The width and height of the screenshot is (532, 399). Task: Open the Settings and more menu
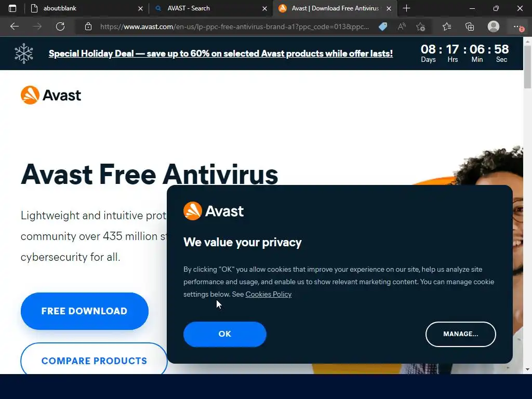pyautogui.click(x=518, y=26)
